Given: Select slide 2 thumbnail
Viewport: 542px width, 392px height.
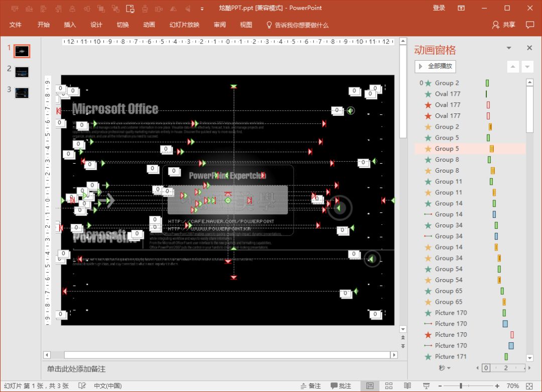Looking at the screenshot, I should coord(22,72).
